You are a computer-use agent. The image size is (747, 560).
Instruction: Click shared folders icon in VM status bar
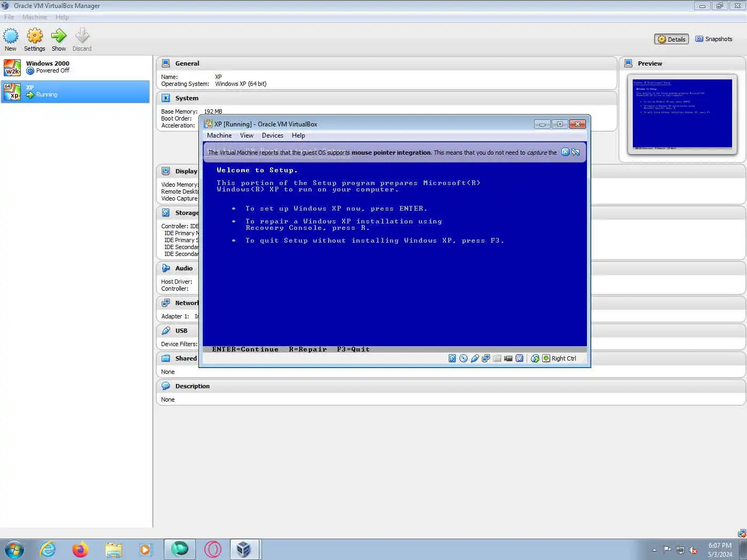click(x=497, y=358)
